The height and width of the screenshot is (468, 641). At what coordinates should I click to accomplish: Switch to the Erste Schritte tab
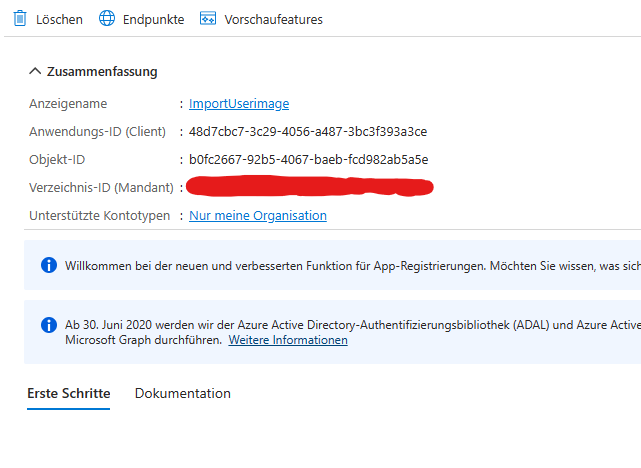pos(68,393)
